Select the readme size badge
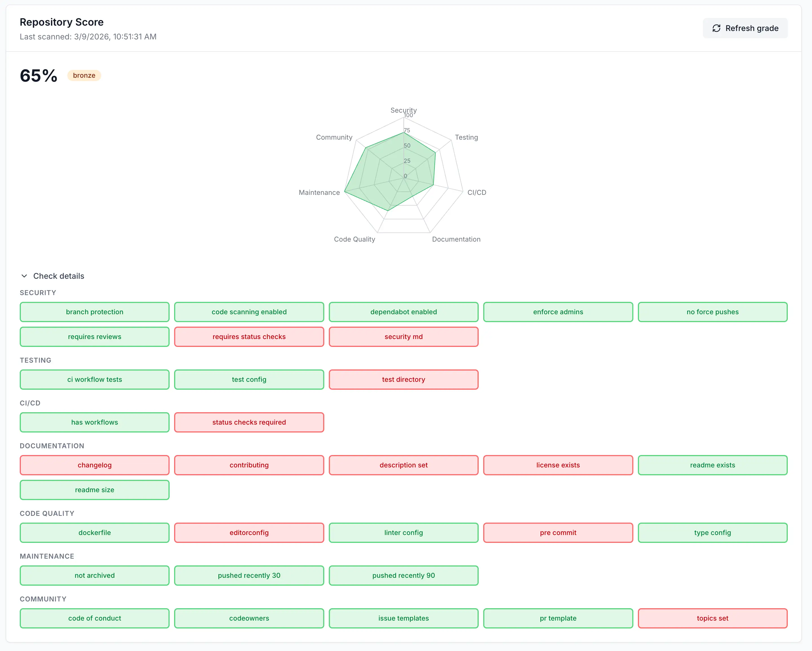The image size is (812, 651). (95, 490)
